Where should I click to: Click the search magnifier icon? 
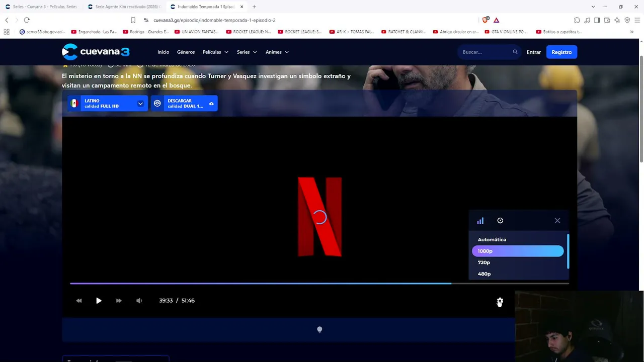[515, 52]
